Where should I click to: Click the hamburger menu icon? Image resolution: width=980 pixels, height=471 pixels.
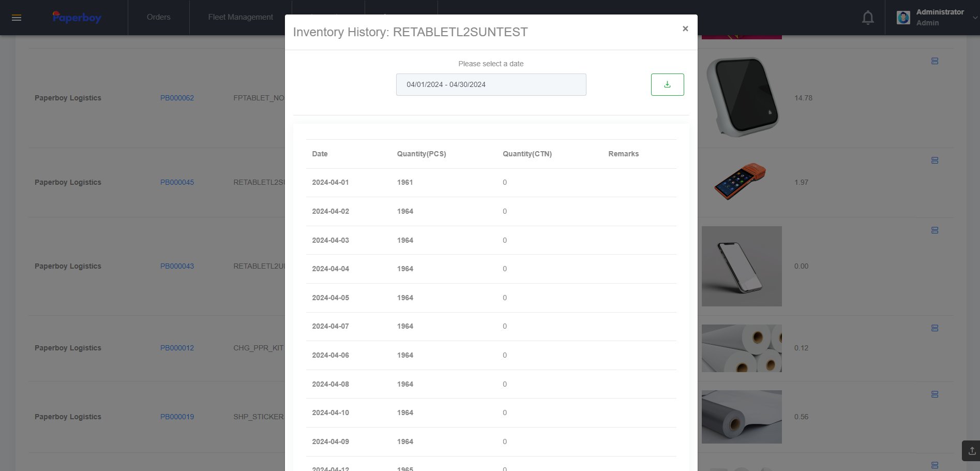click(x=17, y=18)
